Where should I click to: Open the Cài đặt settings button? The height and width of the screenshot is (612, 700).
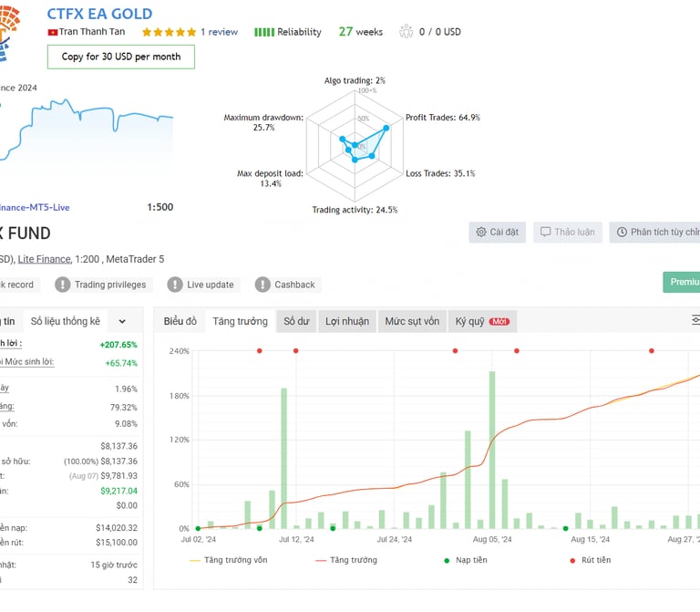point(498,233)
